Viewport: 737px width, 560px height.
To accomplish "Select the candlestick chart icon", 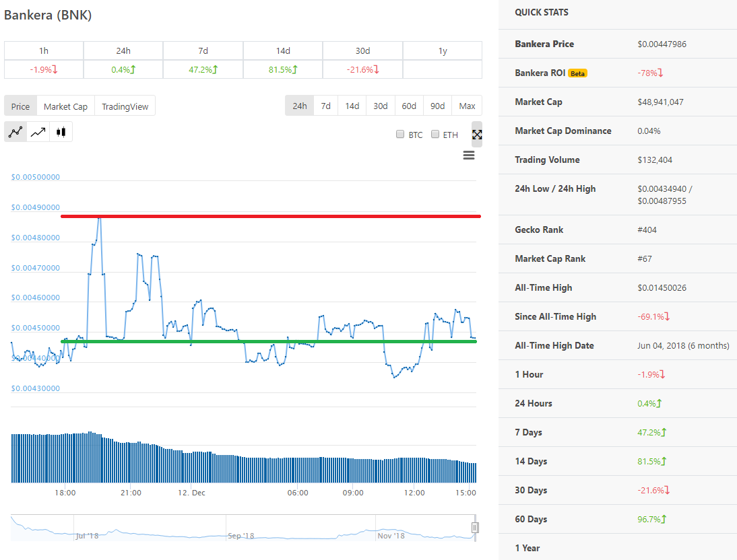I will tap(61, 132).
